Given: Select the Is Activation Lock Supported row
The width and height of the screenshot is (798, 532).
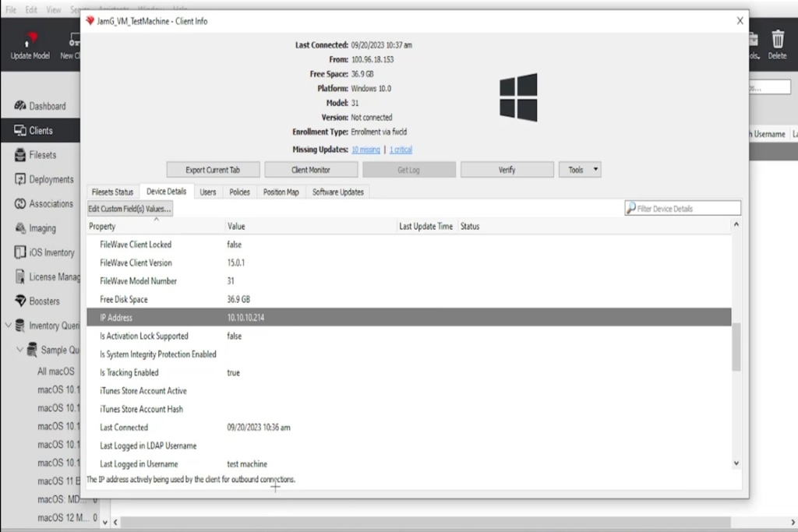Looking at the screenshot, I should 408,336.
